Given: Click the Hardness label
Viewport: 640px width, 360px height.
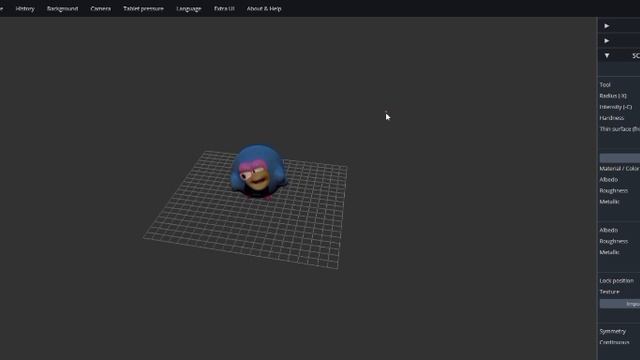Looking at the screenshot, I should pos(611,118).
